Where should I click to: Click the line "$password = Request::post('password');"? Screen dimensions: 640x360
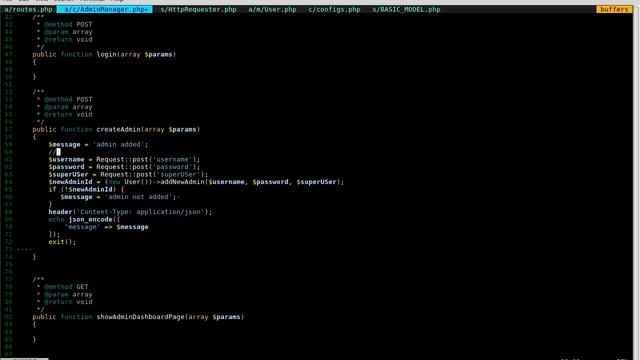tap(124, 167)
